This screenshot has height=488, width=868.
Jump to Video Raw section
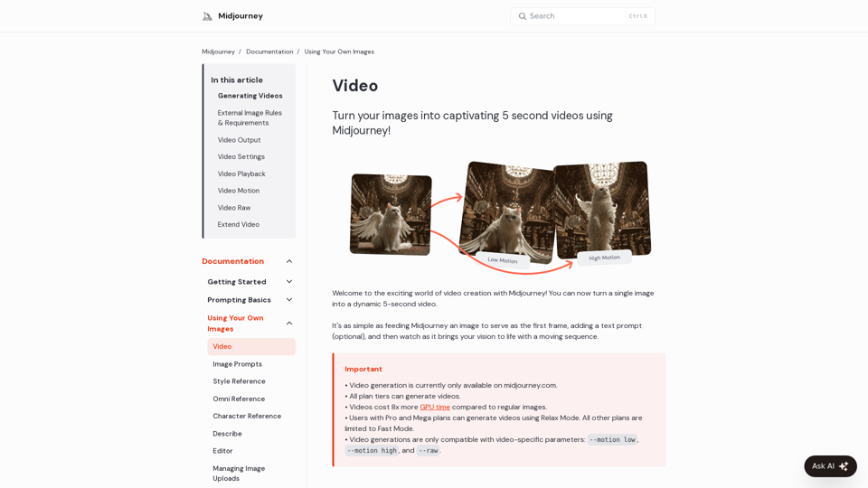[233, 208]
